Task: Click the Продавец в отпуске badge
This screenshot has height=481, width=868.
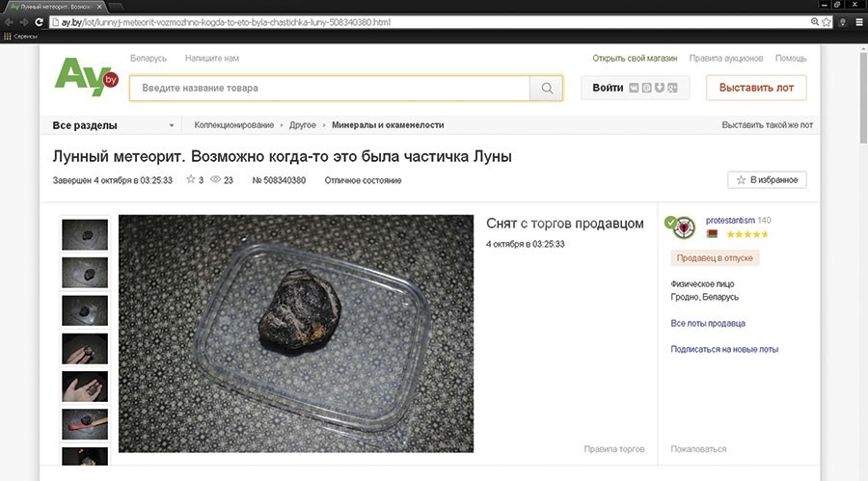Action: [715, 258]
